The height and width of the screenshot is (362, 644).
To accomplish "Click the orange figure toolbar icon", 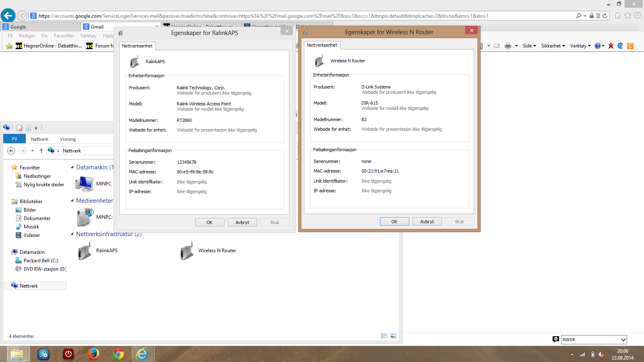I will tap(630, 46).
